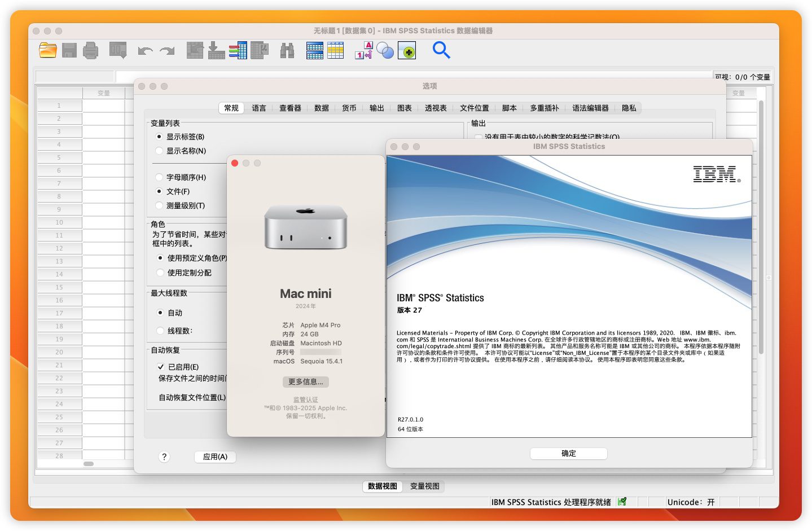Switch to the 货币 tab
The image size is (812, 531).
click(349, 108)
